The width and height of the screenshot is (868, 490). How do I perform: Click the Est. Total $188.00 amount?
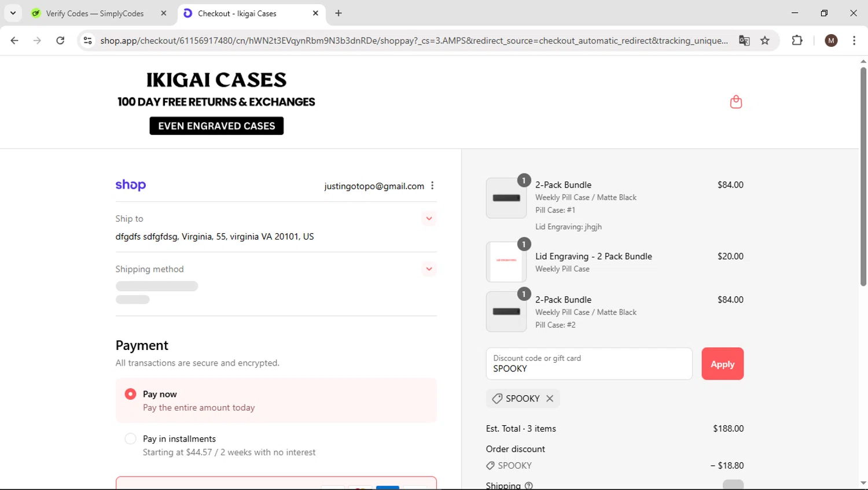point(729,429)
